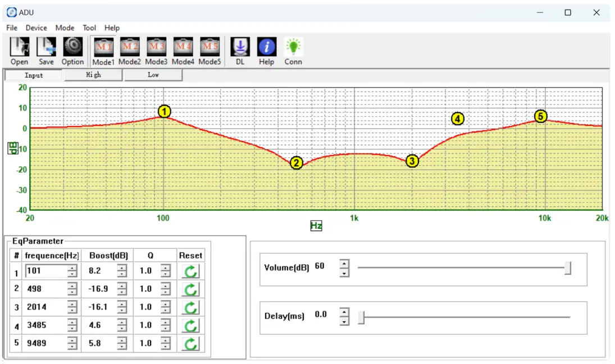Decrease band 2 frequency with down spinner

pos(72,292)
